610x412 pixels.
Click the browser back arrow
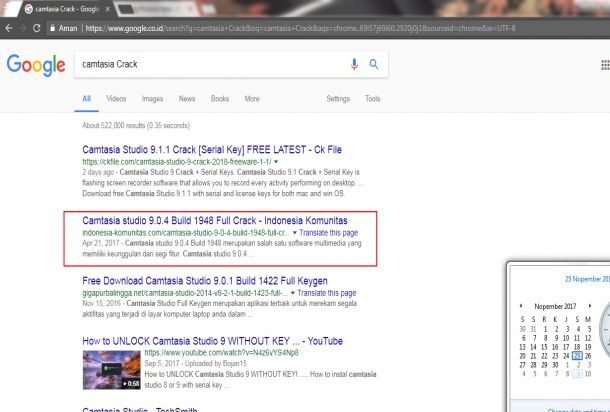tap(9, 28)
